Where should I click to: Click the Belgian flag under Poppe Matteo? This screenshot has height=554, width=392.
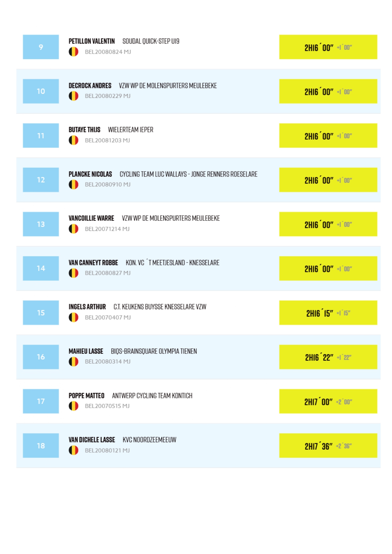(x=73, y=406)
